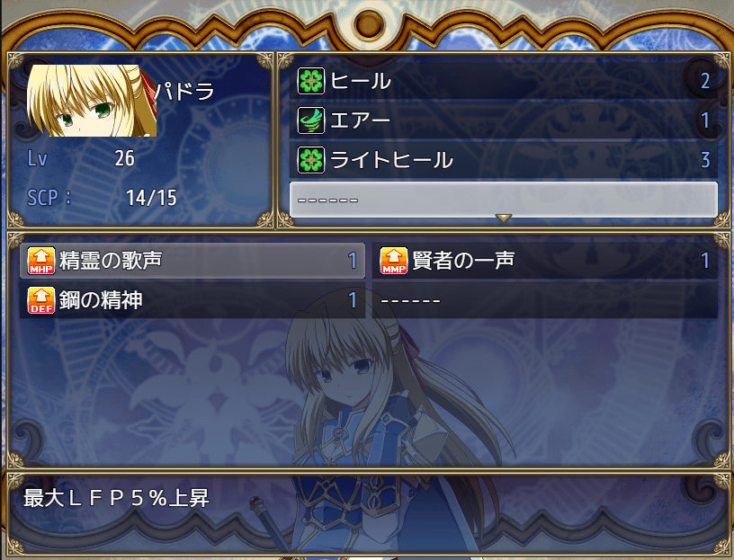734x560 pixels.
Task: Select the empty passive slot with dashes
Action: pyautogui.click(x=545, y=300)
